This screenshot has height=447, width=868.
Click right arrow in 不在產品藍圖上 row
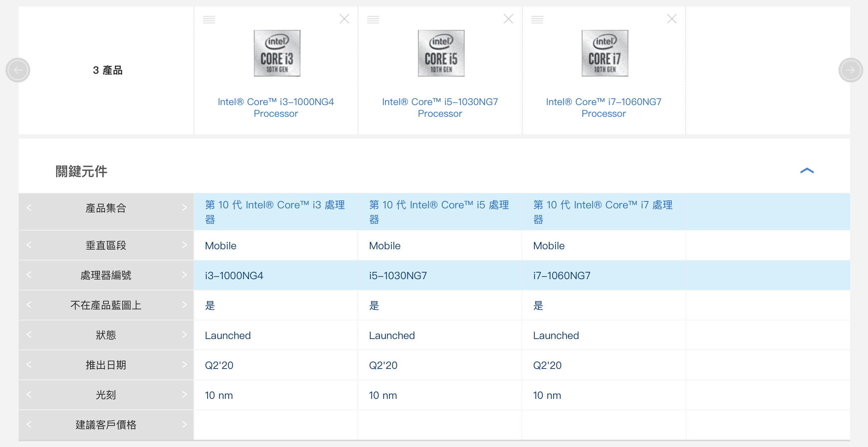(x=184, y=305)
